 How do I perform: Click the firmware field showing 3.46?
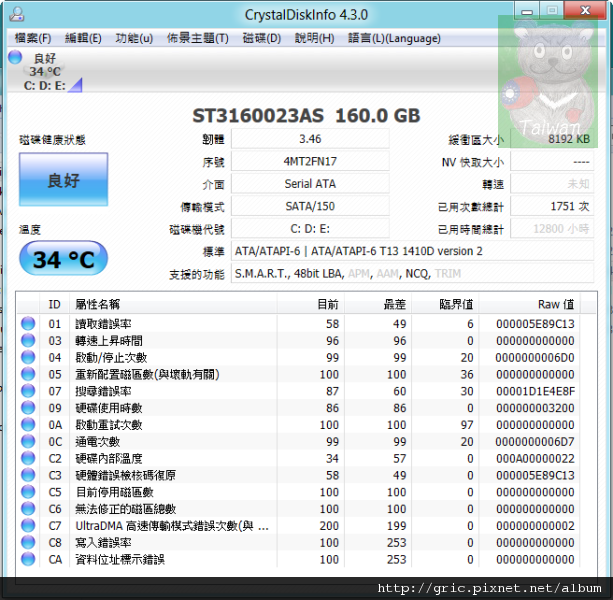(x=310, y=139)
